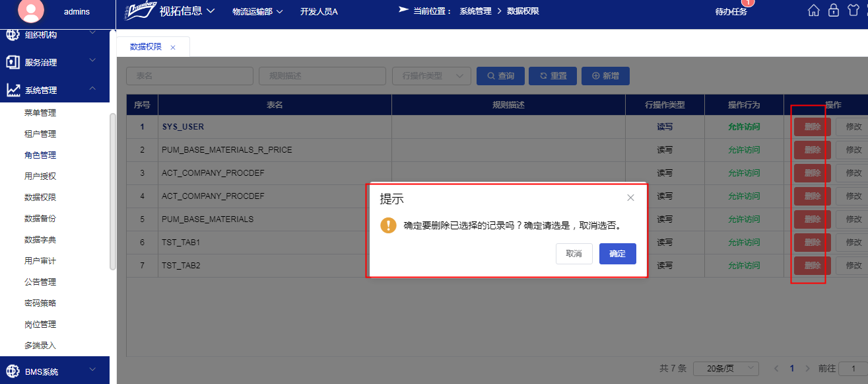
Task: Open the 物流运输部 department dropdown
Action: pyautogui.click(x=257, y=11)
